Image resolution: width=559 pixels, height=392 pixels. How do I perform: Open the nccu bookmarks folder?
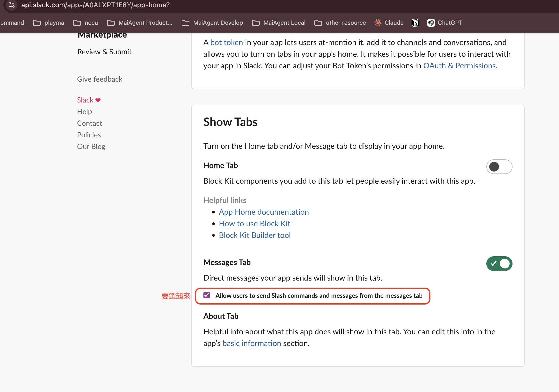tap(85, 23)
